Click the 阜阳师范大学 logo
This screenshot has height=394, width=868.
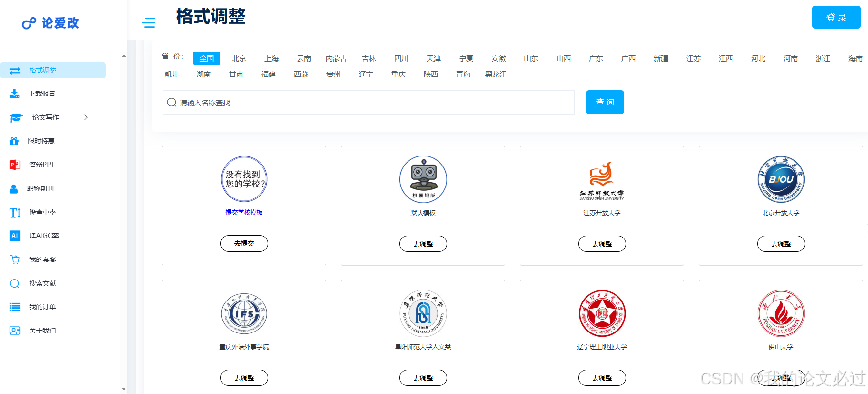click(x=423, y=313)
